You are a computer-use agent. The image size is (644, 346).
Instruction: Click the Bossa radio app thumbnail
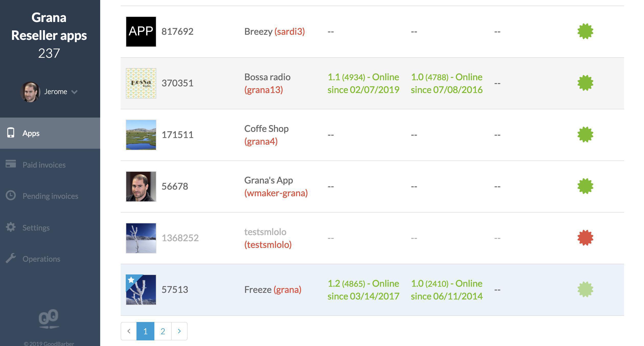pyautogui.click(x=141, y=83)
